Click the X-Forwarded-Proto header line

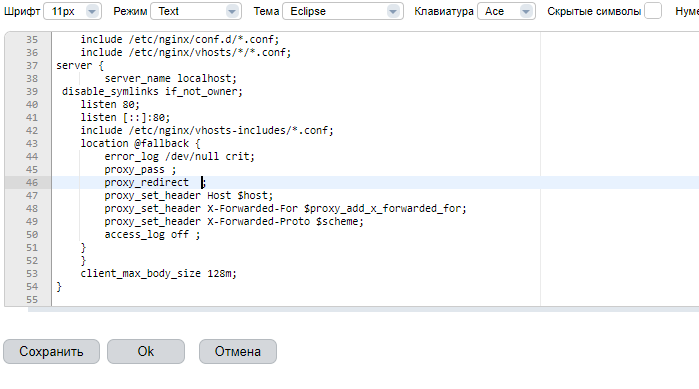234,221
